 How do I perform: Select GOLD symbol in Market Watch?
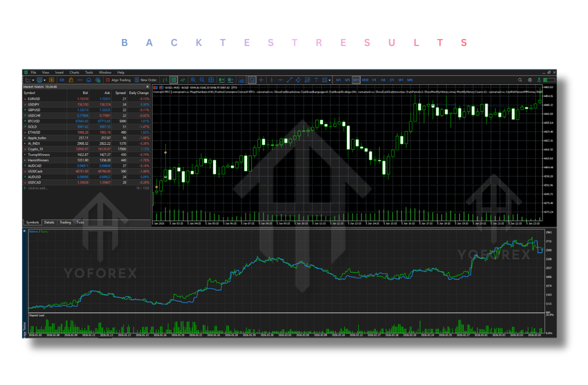point(34,126)
